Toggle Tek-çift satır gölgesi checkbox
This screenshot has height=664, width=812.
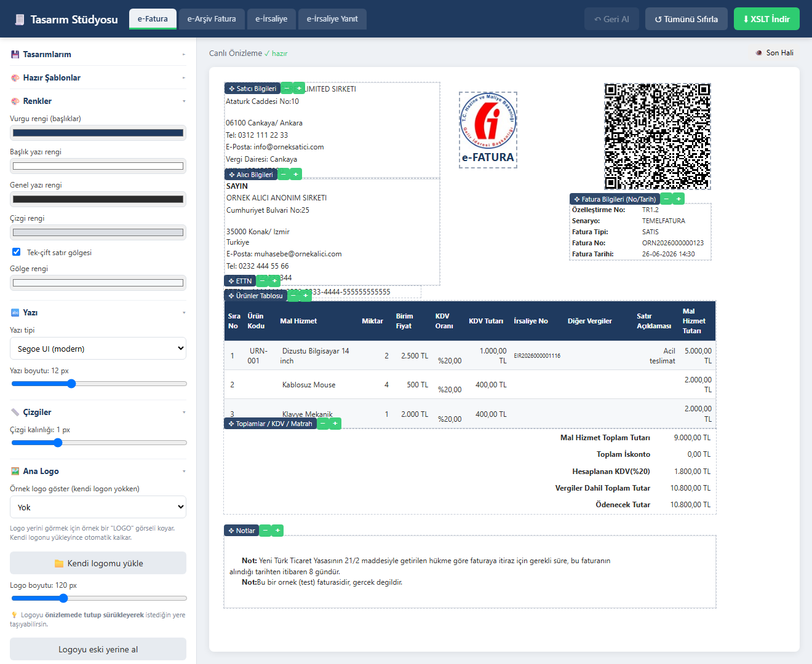17,252
